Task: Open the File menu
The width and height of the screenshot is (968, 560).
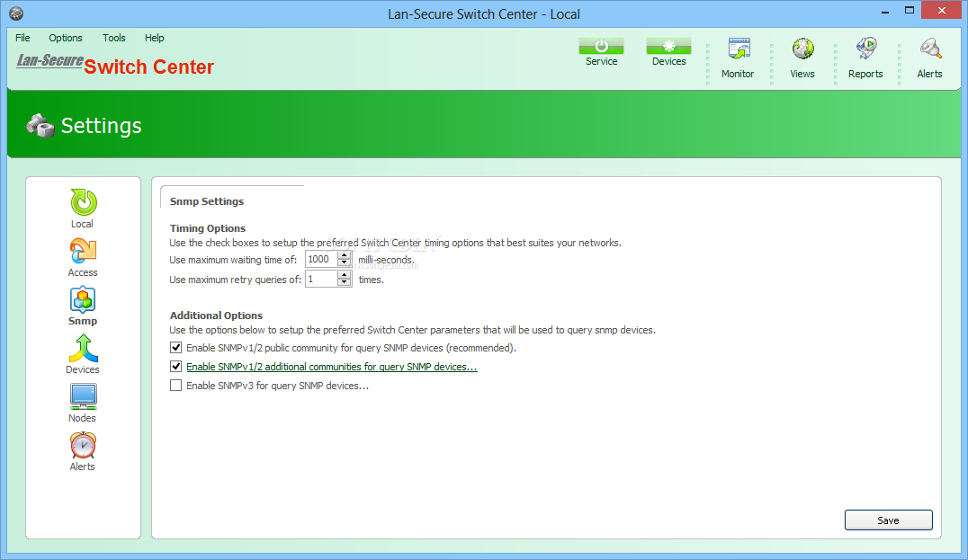Action: click(22, 38)
